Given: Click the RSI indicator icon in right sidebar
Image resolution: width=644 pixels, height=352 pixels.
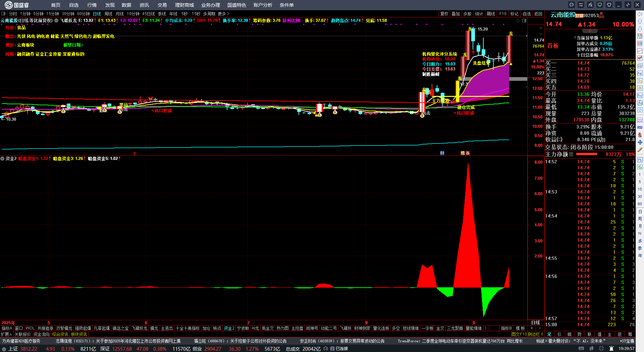Looking at the screenshot, I should pyautogui.click(x=640, y=127).
